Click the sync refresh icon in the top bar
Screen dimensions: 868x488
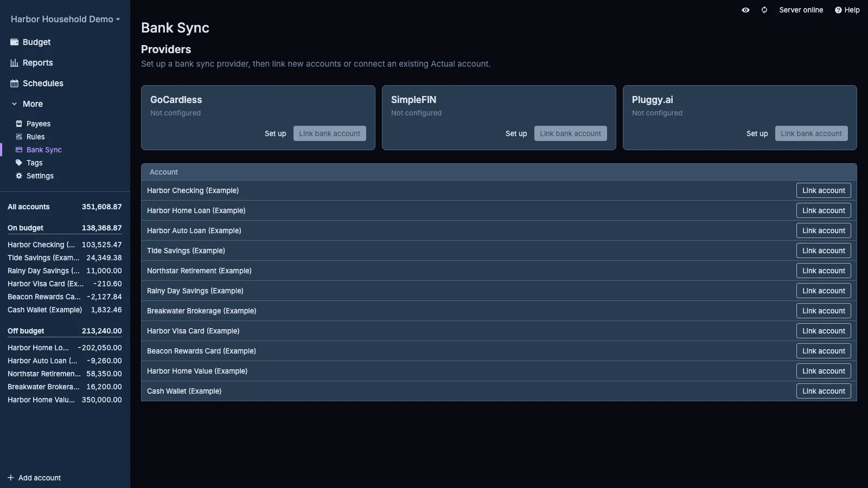764,10
